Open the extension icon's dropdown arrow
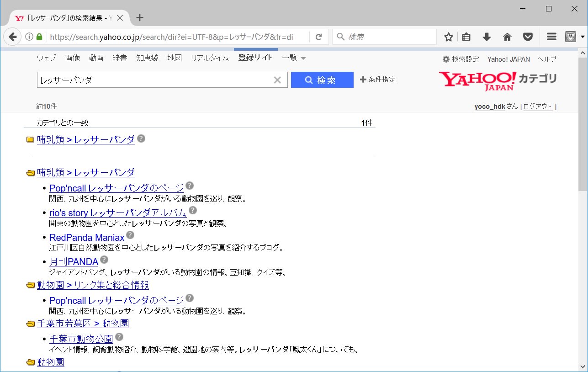Image resolution: width=588 pixels, height=372 pixels. [583, 37]
